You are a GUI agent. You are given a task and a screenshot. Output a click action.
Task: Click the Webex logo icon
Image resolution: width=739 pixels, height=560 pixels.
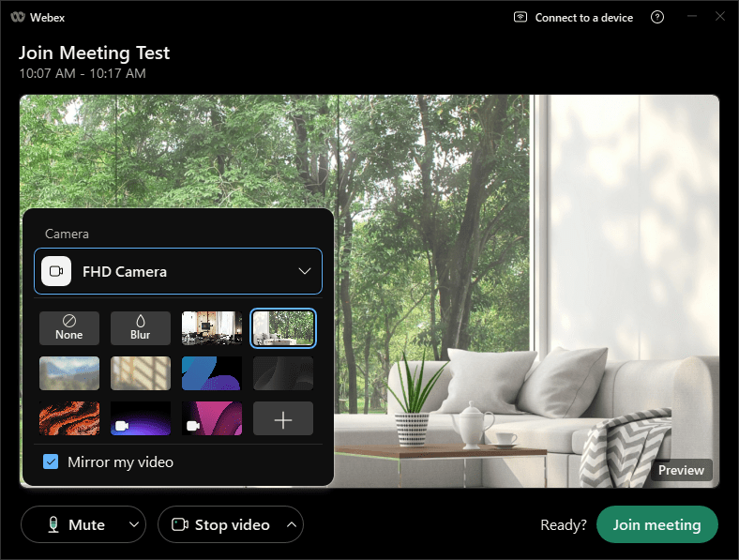click(18, 18)
